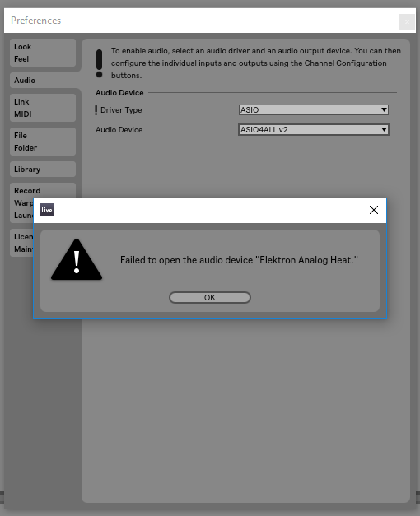Image resolution: width=420 pixels, height=516 pixels.
Task: Open the Link MIDI tab
Action: coord(43,108)
